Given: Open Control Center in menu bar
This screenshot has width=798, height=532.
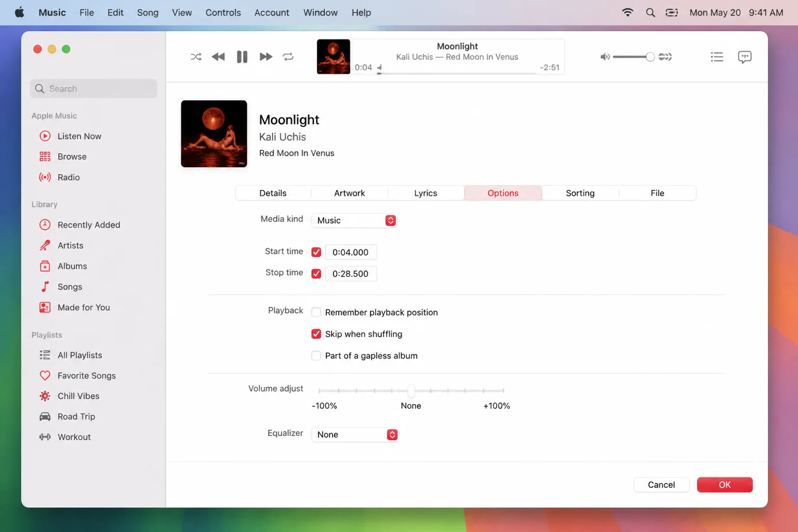Looking at the screenshot, I should [x=672, y=12].
